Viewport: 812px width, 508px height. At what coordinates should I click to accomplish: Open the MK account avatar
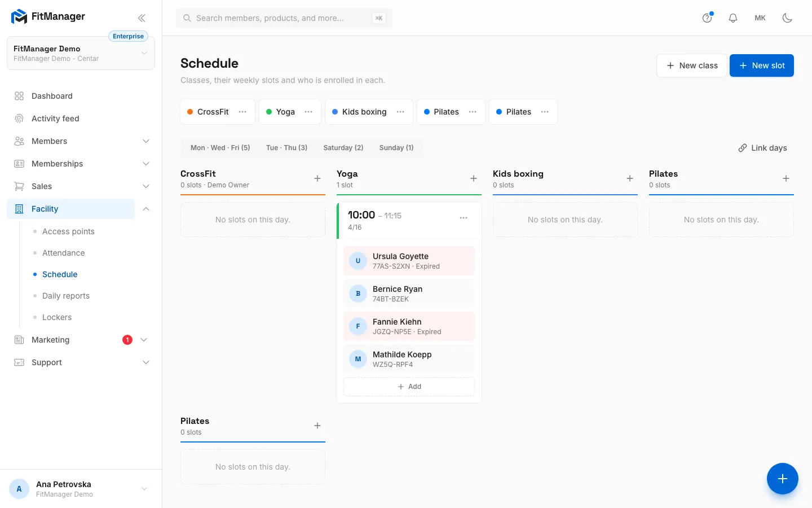(x=760, y=18)
